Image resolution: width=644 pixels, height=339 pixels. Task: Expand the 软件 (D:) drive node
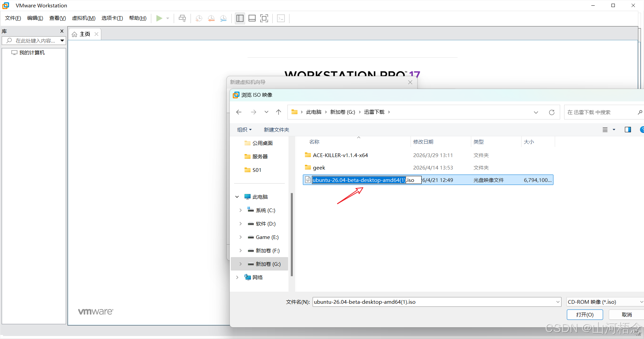click(240, 224)
